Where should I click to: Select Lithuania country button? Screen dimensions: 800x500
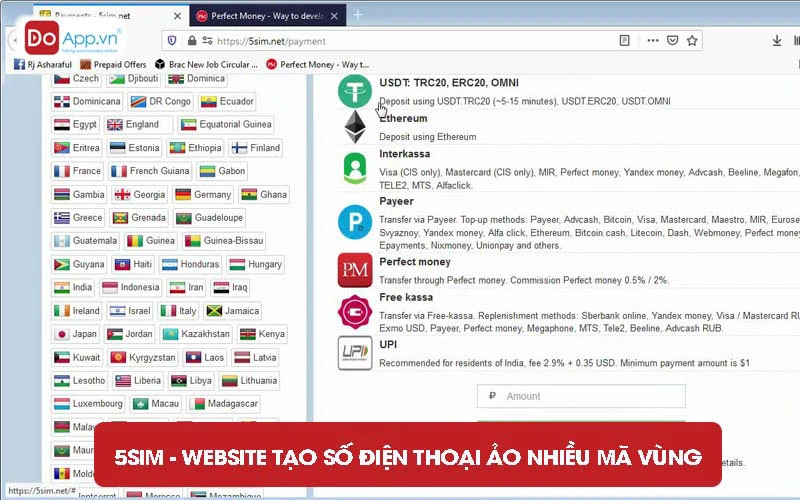click(249, 381)
